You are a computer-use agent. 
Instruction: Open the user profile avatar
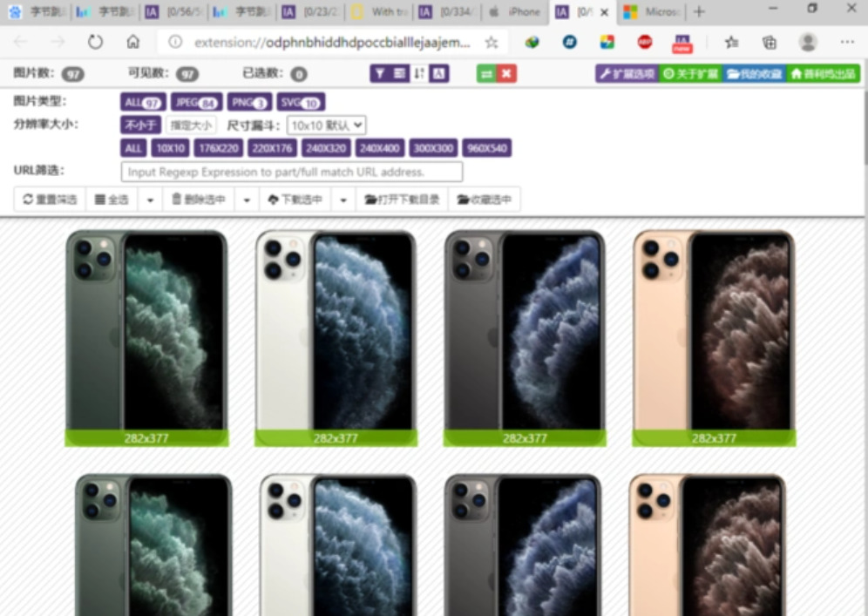click(x=808, y=42)
